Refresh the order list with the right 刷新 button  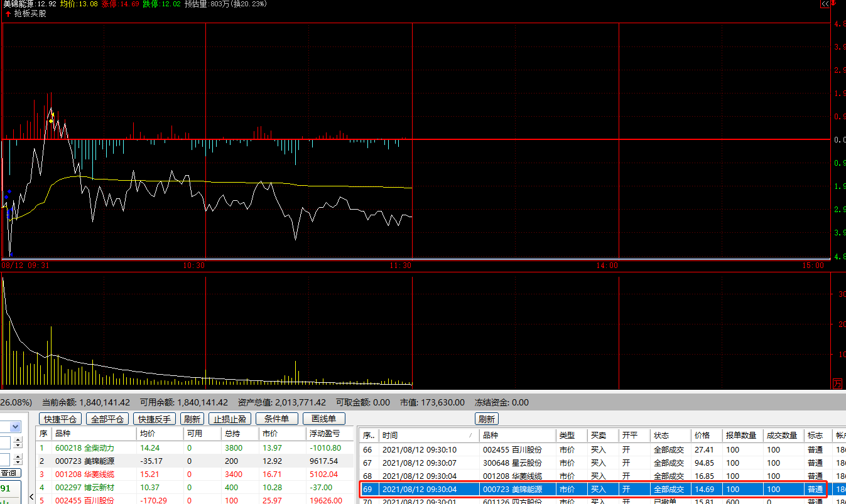(x=486, y=419)
